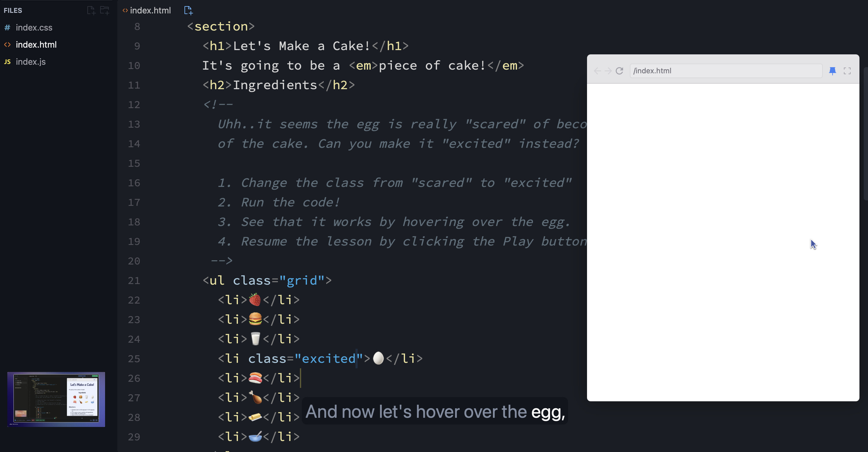
Task: Click the mini browser back arrow
Action: [597, 71]
